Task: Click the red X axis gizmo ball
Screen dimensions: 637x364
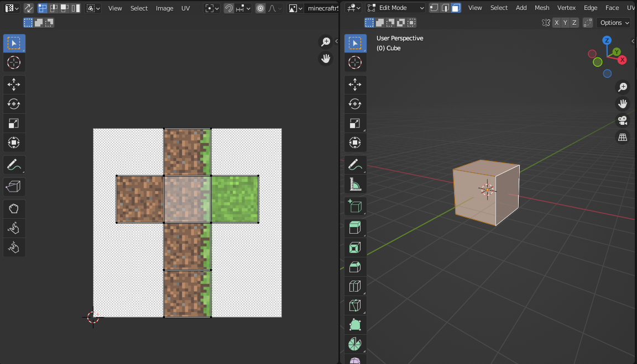Action: coord(622,60)
